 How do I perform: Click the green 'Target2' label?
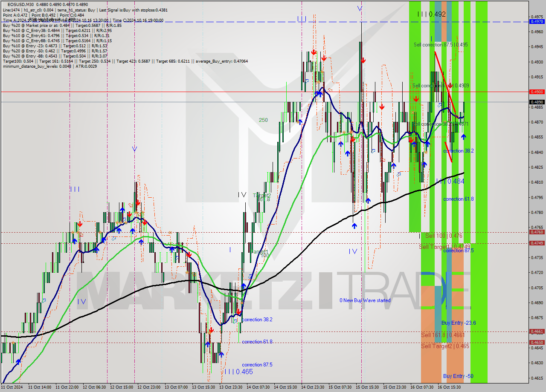click(262, 195)
